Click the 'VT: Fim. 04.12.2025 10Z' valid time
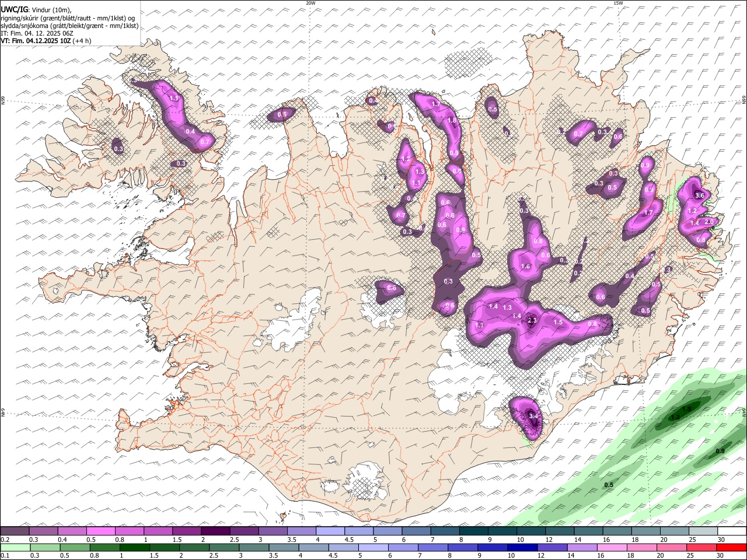747x560 pixels. (36, 41)
